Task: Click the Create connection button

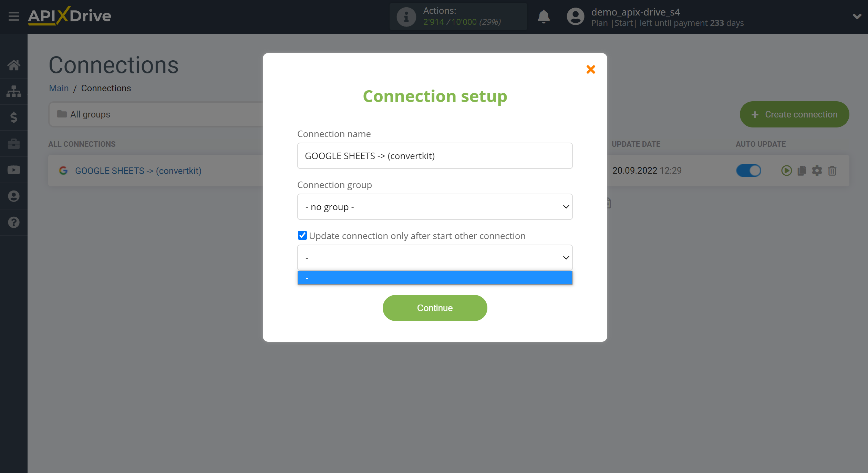Action: (x=795, y=114)
